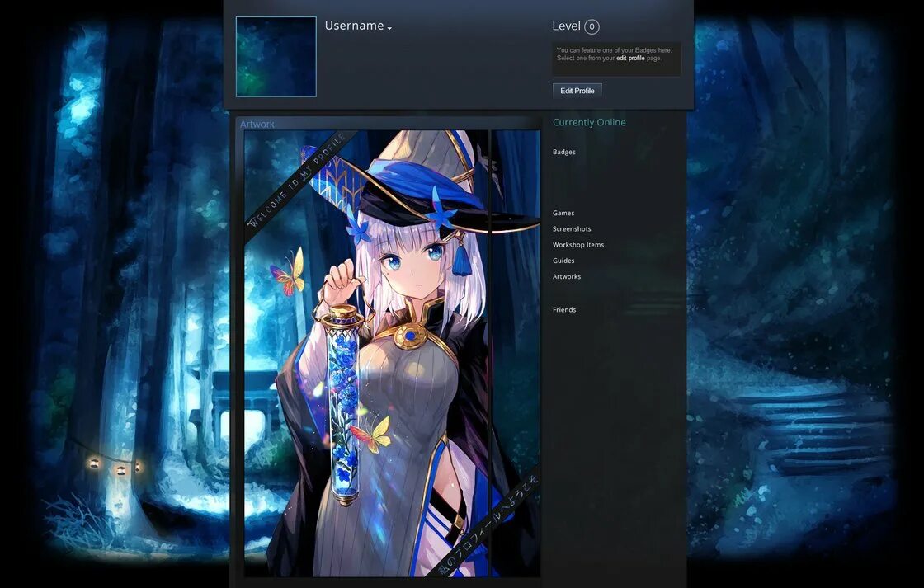Open the Friends link

click(x=564, y=310)
